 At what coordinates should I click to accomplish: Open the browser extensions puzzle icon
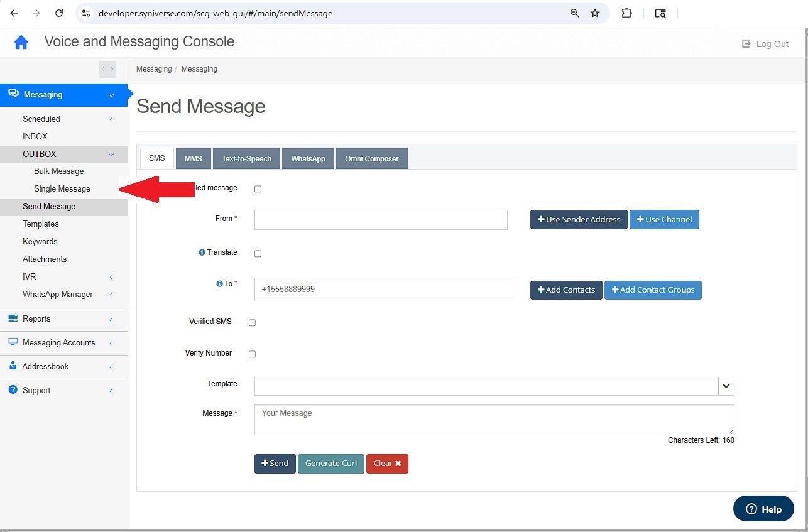point(626,13)
